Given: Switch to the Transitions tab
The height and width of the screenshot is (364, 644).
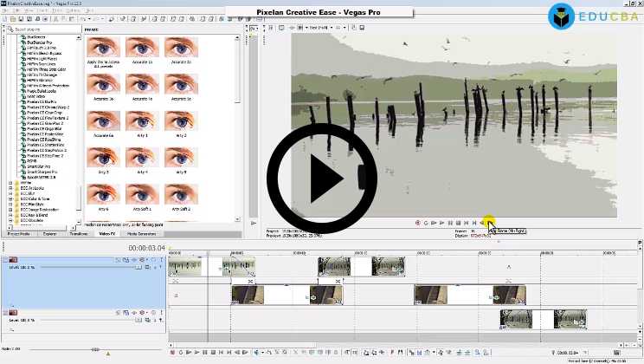Looking at the screenshot, I should point(78,234).
